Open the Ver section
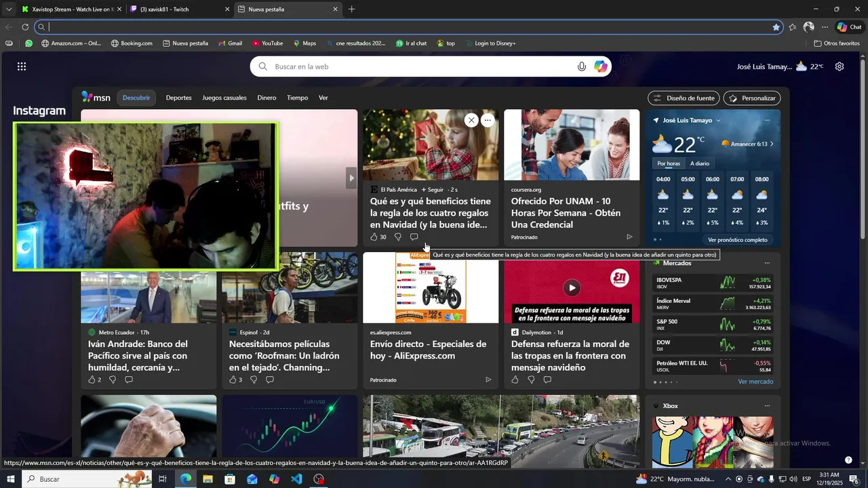This screenshot has width=868, height=488. (323, 98)
